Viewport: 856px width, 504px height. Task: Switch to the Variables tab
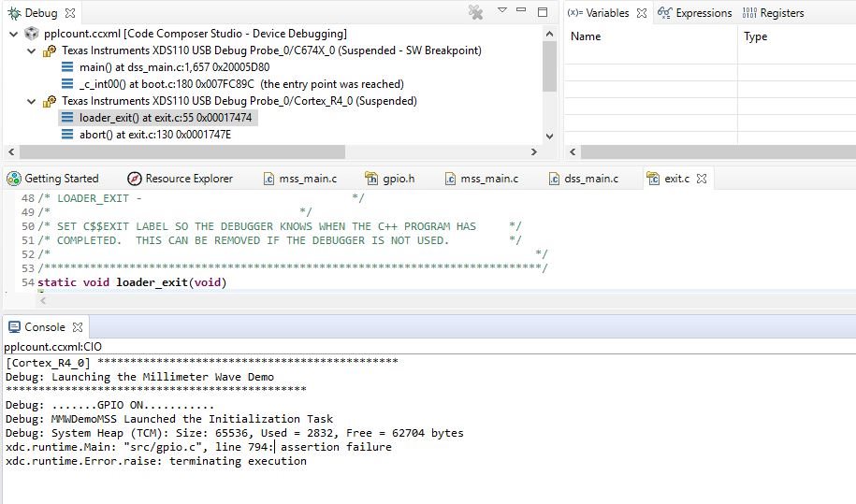coord(607,13)
